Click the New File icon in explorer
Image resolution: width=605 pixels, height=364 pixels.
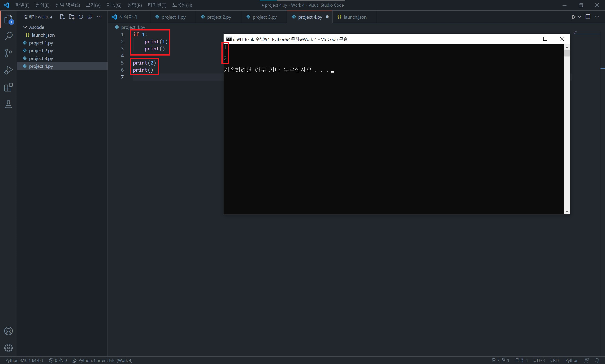[62, 17]
